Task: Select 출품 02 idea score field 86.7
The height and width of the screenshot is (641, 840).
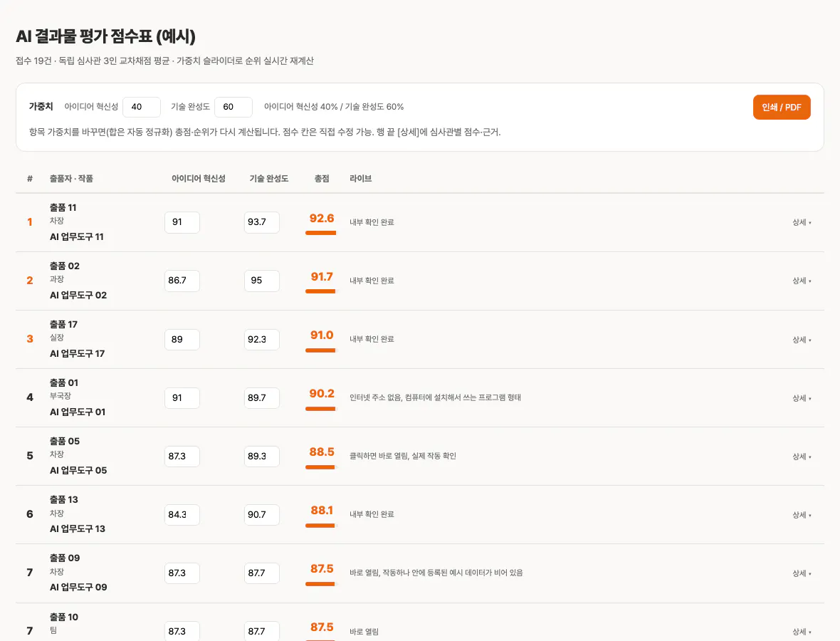Action: click(x=182, y=281)
